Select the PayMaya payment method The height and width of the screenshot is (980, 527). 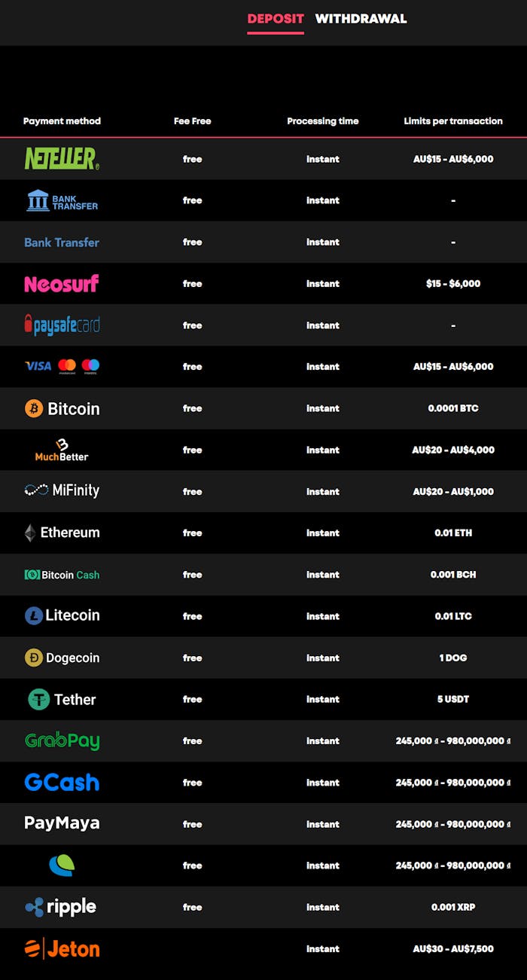tap(61, 823)
